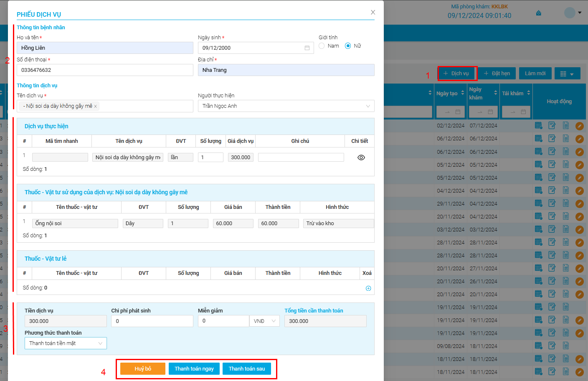Click the Tên dịch vụ selection field
The width and height of the screenshot is (588, 381).
(x=105, y=106)
